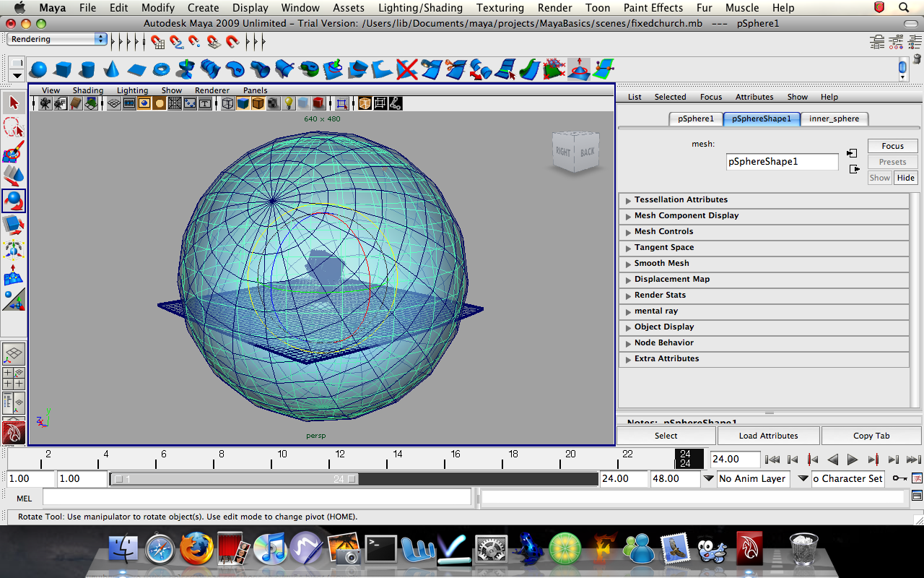924x578 pixels.
Task: Switch to the inner_sphere tab
Action: tap(834, 119)
